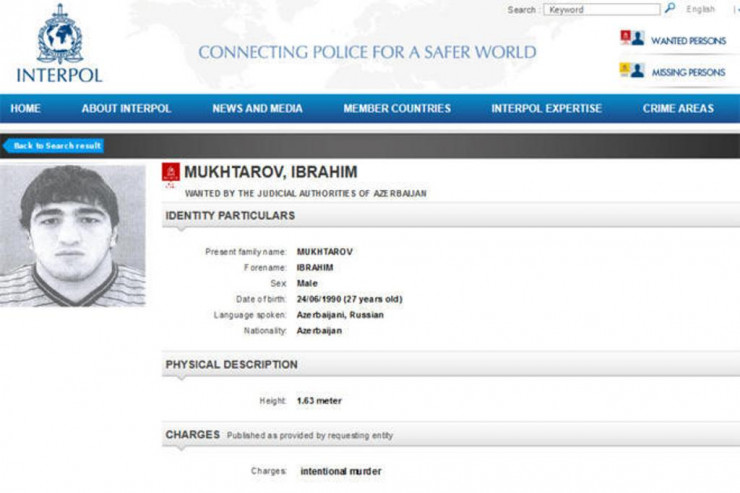Click the magnifying glass search icon

pos(670,9)
